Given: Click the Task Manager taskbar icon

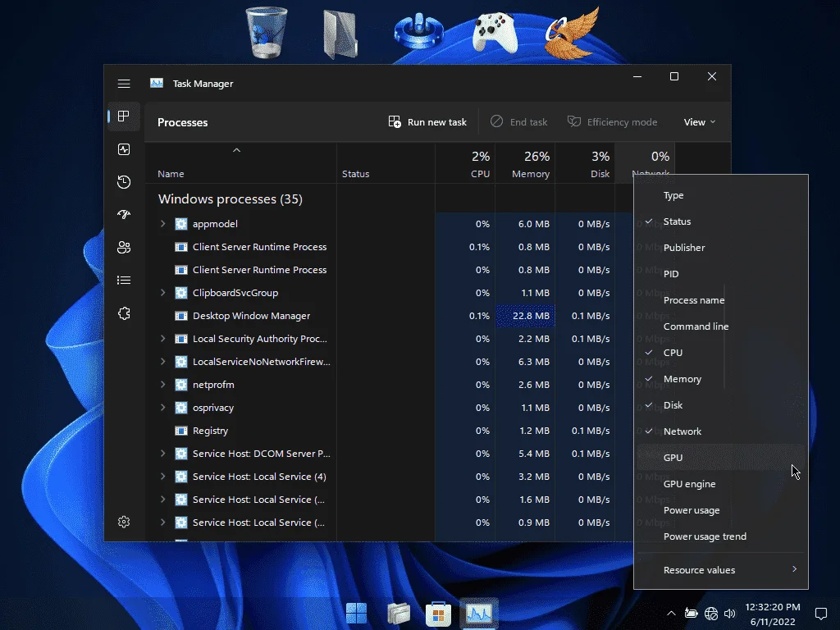Looking at the screenshot, I should point(479,614).
